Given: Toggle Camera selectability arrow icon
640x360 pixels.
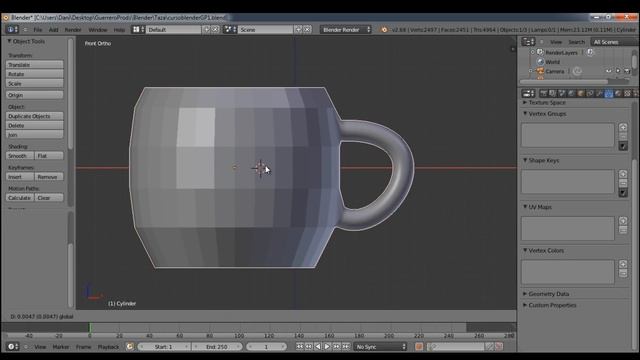Looking at the screenshot, I should click(618, 71).
